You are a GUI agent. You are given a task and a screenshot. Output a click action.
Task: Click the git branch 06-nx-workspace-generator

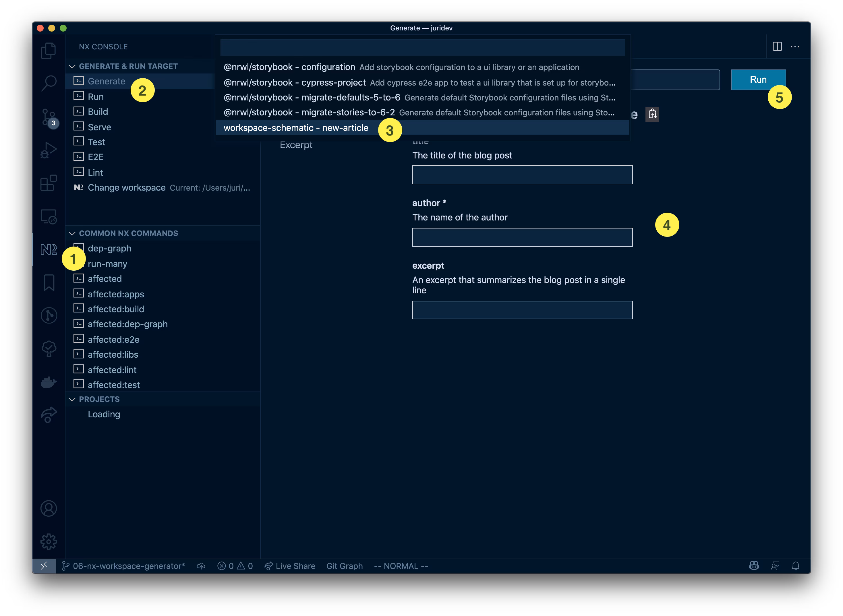click(123, 566)
